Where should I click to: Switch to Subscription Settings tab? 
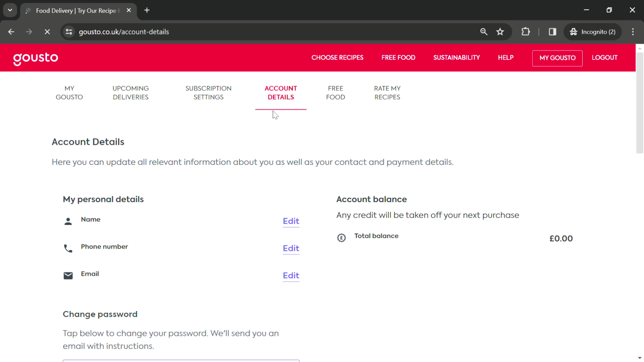[208, 93]
